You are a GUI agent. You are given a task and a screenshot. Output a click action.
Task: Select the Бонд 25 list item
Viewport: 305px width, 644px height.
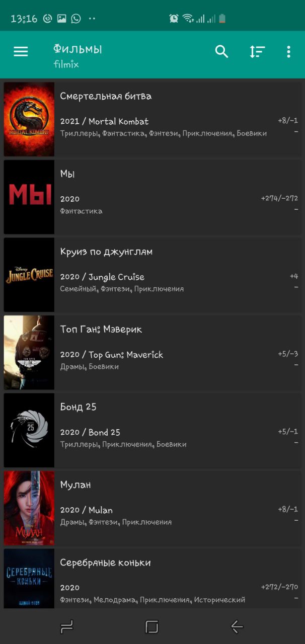pyautogui.click(x=152, y=430)
